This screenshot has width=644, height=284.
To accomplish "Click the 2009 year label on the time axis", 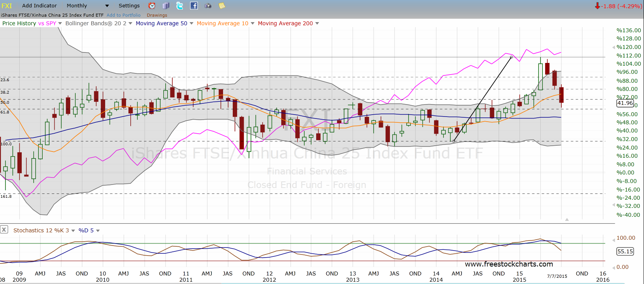I will [19, 280].
